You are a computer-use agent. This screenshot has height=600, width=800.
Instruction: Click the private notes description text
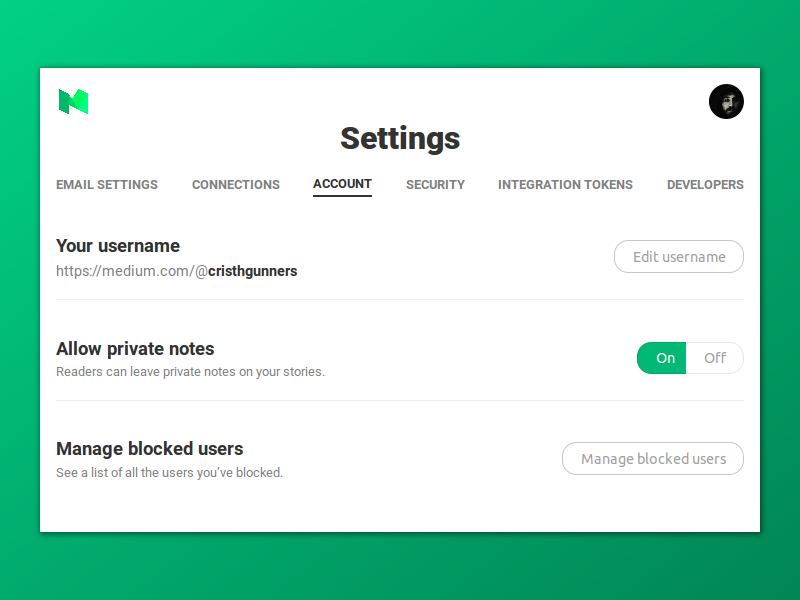click(x=190, y=372)
